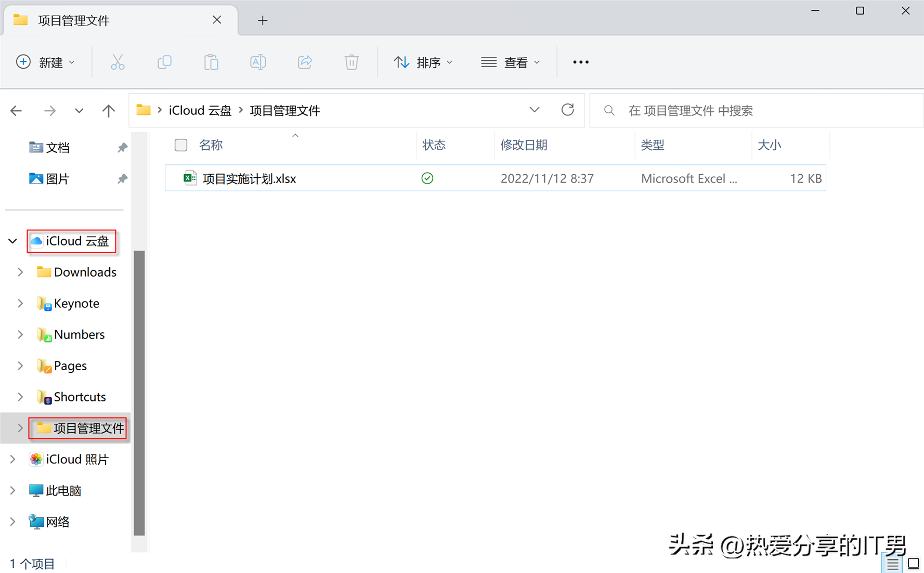
Task: Expand the Numbers folder node
Action: [20, 334]
